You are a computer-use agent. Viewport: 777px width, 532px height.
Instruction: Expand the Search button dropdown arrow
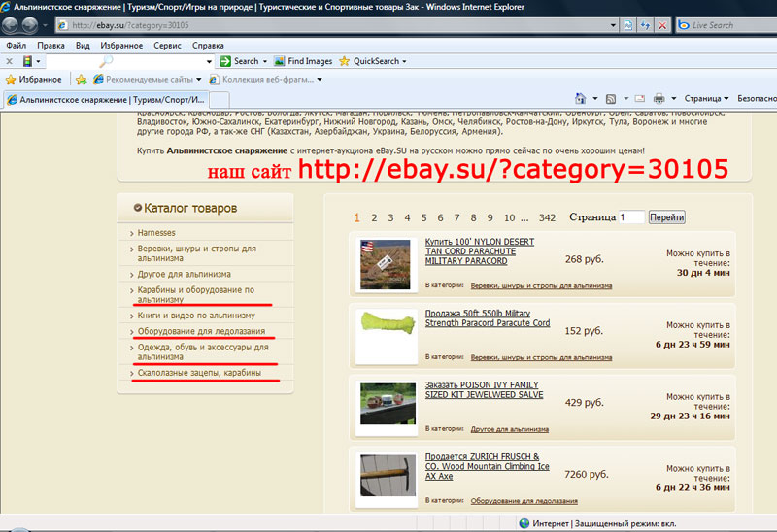click(x=264, y=61)
